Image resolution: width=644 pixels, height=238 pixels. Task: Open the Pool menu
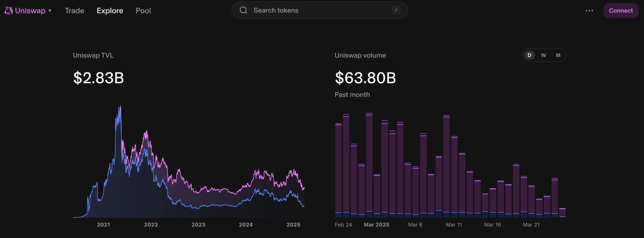(x=143, y=11)
